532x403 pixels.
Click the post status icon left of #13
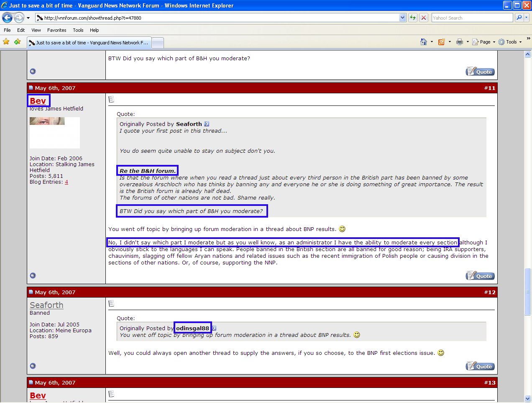[31, 382]
